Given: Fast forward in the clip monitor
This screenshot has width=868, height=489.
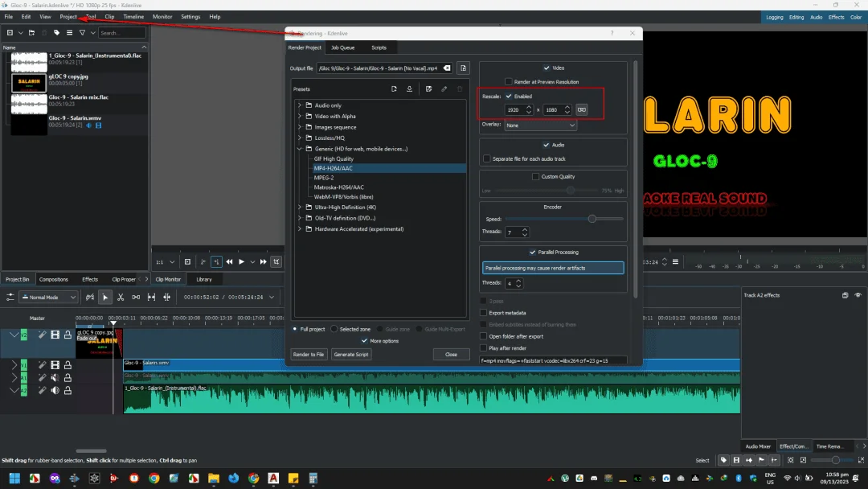Looking at the screenshot, I should 264,262.
